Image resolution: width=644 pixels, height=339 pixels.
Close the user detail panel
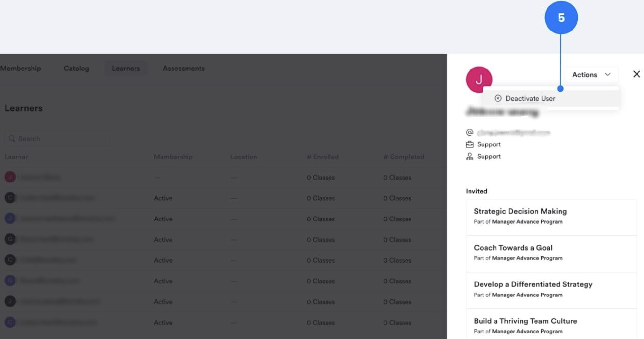636,74
